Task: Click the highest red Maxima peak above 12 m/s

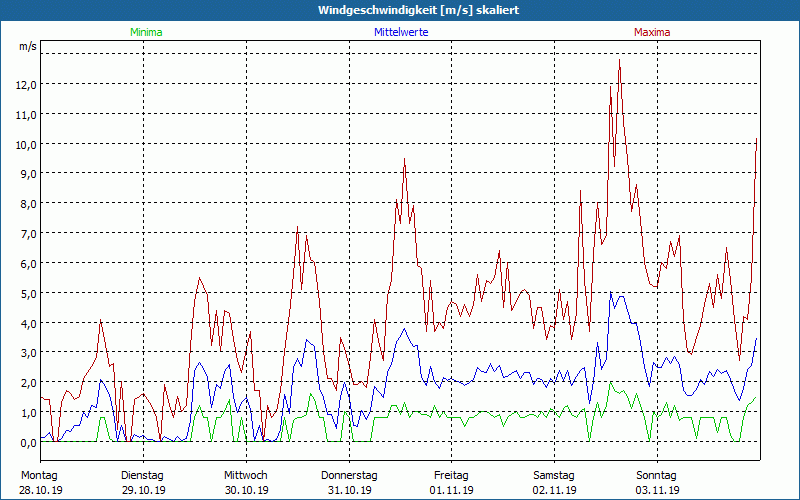Action: tap(620, 62)
